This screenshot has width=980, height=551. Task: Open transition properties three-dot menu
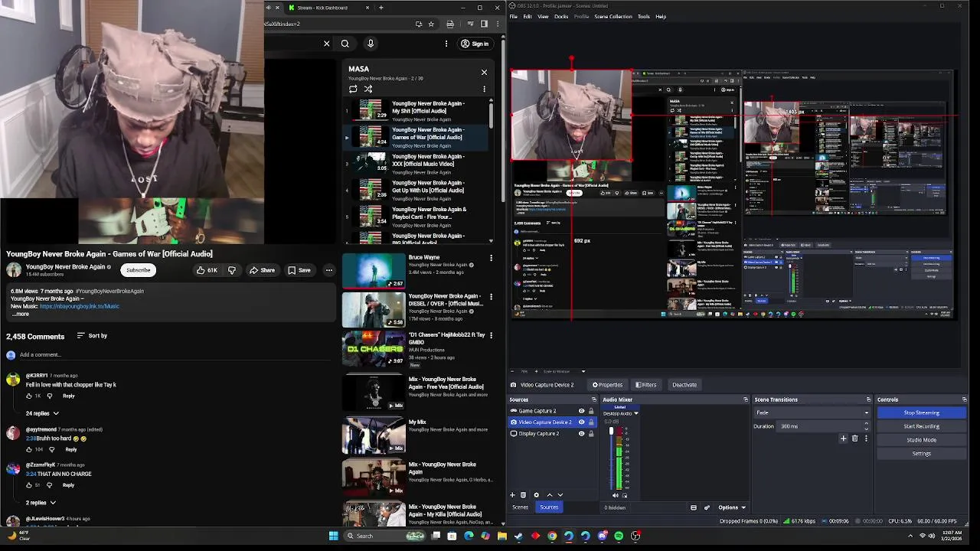click(x=866, y=439)
